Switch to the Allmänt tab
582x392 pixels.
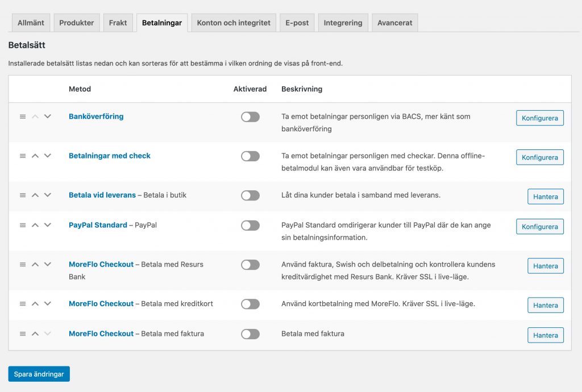(31, 23)
